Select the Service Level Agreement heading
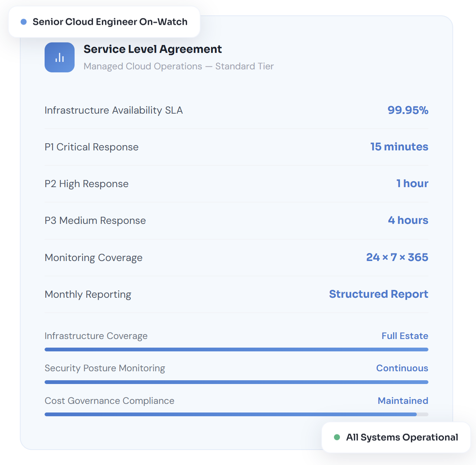Image resolution: width=476 pixels, height=465 pixels. pos(153,49)
